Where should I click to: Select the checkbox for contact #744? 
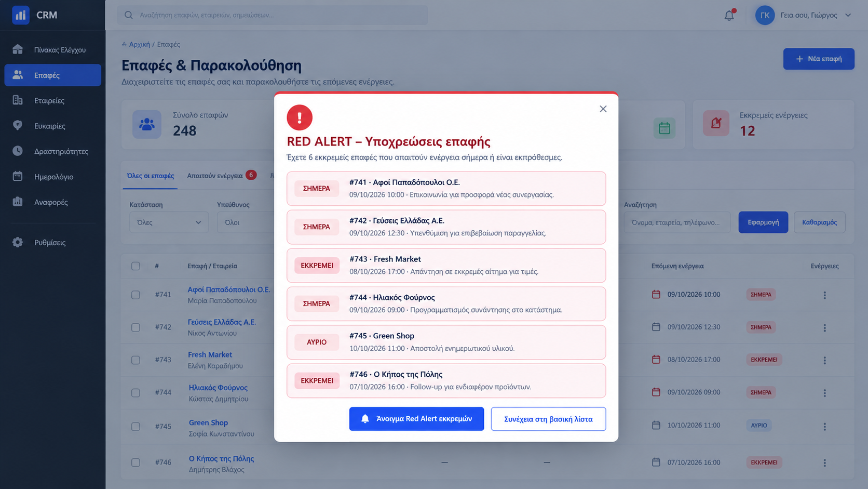[x=135, y=393]
